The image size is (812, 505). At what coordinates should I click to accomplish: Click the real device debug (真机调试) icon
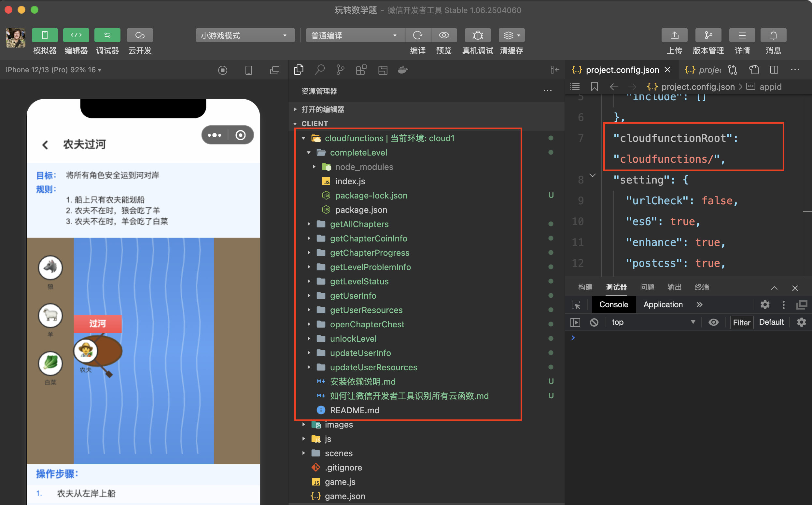pos(478,35)
